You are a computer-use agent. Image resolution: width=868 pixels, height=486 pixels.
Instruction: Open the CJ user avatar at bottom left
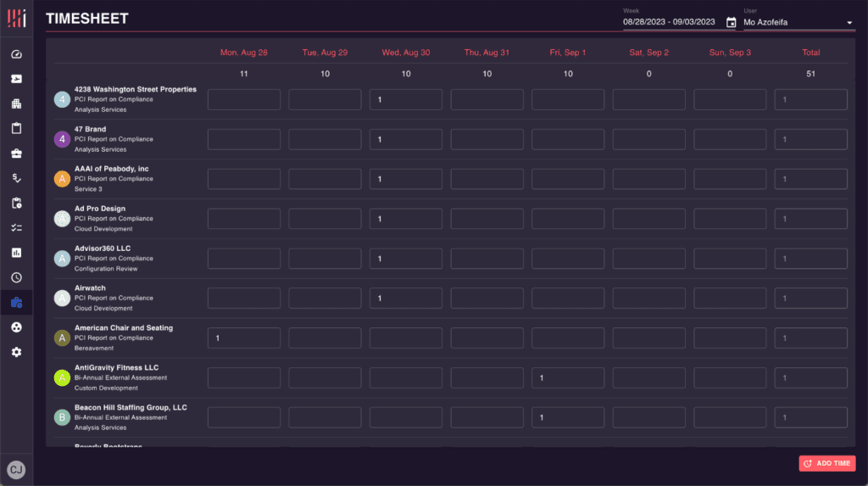tap(16, 469)
